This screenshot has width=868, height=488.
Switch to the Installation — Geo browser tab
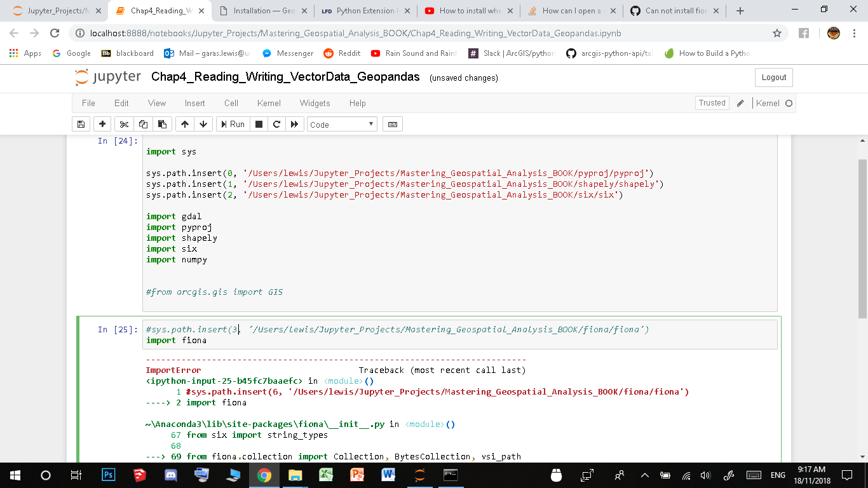261,10
